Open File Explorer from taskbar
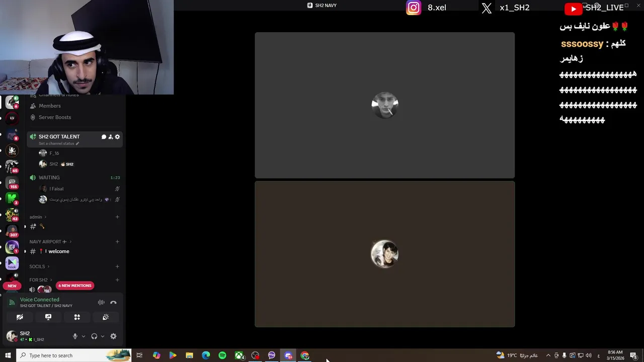644x362 pixels. 189,355
